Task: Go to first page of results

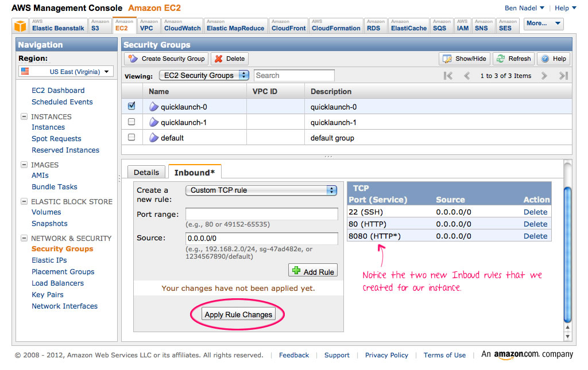Action: tap(448, 76)
